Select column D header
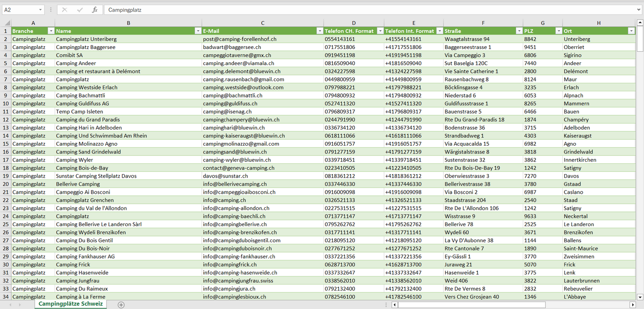 point(354,23)
